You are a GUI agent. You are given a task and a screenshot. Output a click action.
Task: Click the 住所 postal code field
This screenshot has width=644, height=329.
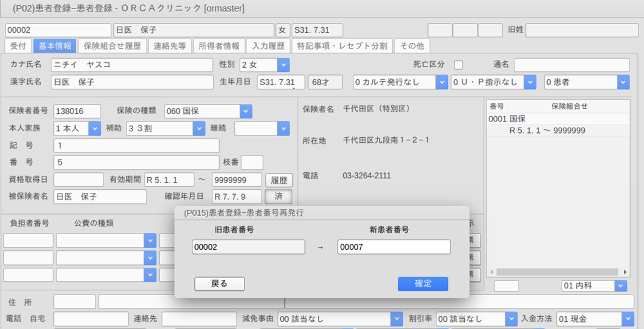[74, 302]
